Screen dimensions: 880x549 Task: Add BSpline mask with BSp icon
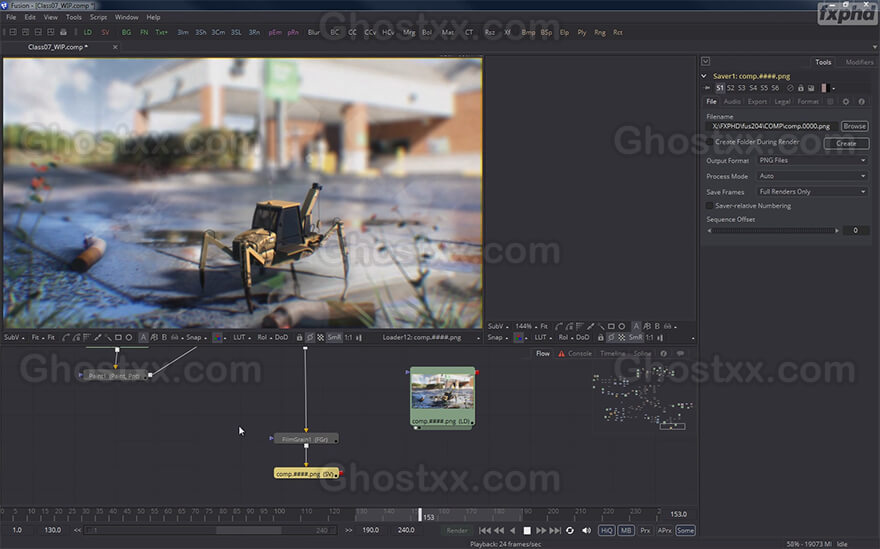547,33
